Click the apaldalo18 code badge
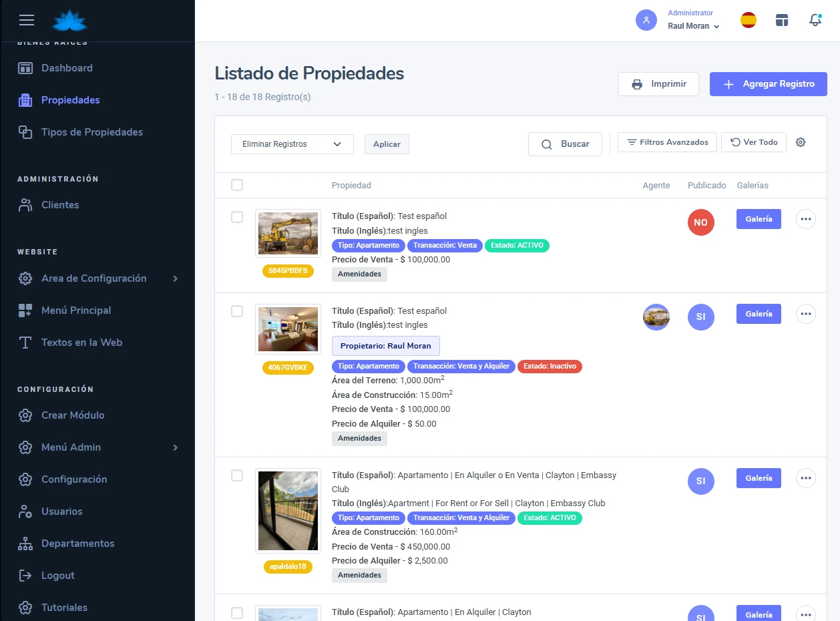This screenshot has width=840, height=621. 288,567
